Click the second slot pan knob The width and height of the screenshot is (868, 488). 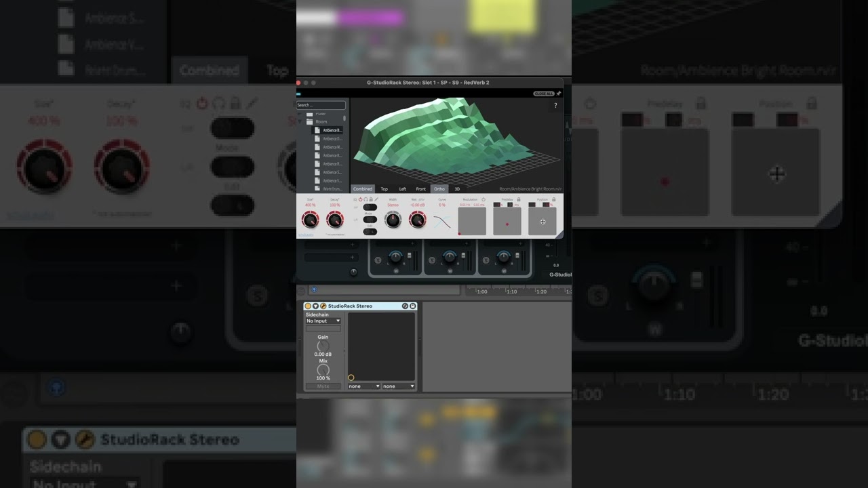click(450, 257)
